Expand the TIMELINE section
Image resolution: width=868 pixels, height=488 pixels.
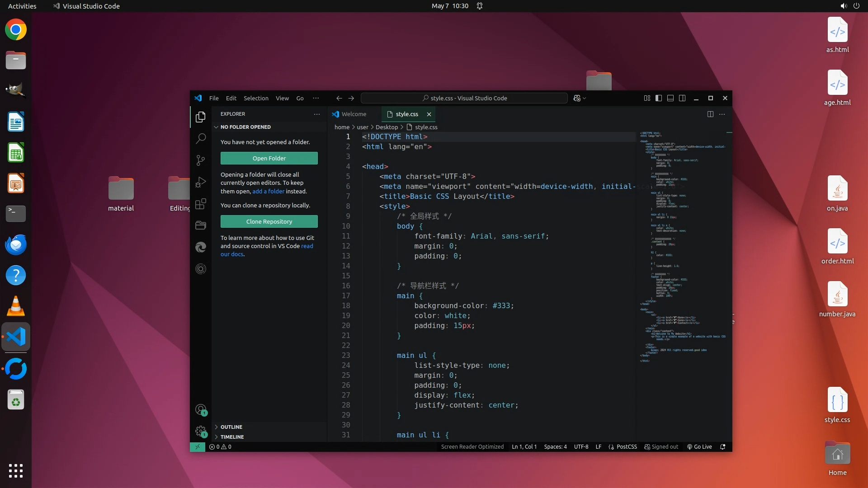click(232, 437)
